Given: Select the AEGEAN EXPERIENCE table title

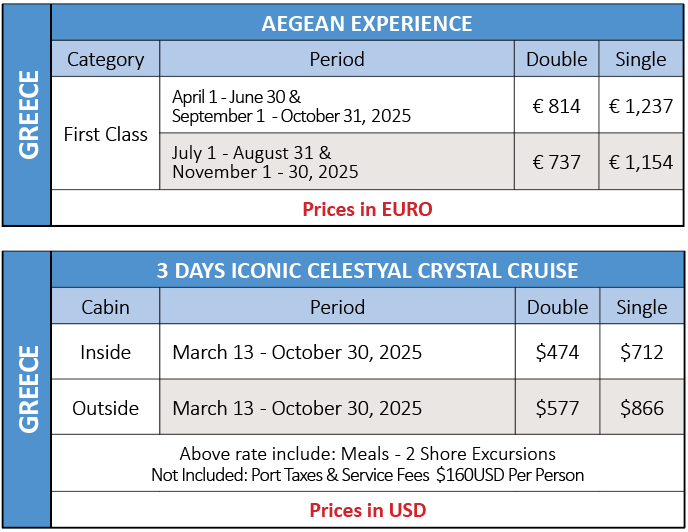Looking at the screenshot, I should click(367, 23).
